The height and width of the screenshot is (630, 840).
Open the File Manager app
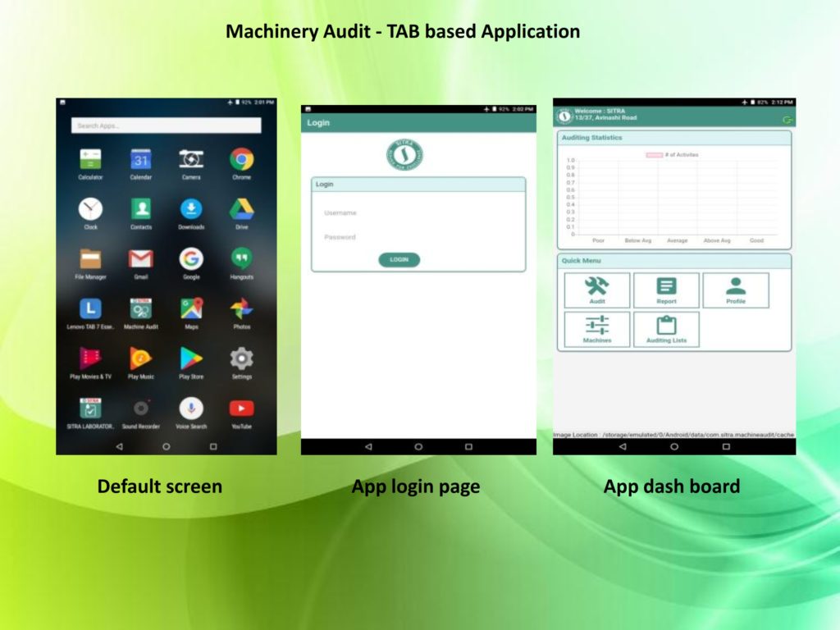(x=90, y=258)
